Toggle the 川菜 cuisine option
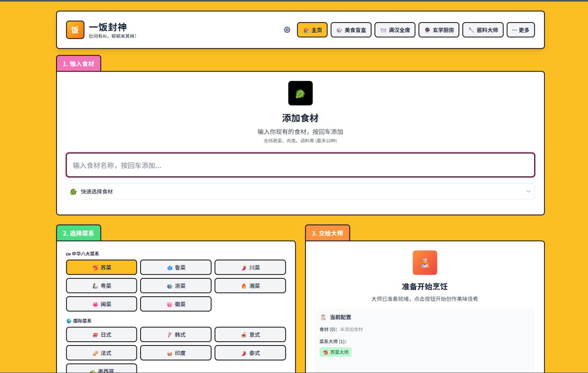The height and width of the screenshot is (373, 588). coord(250,267)
